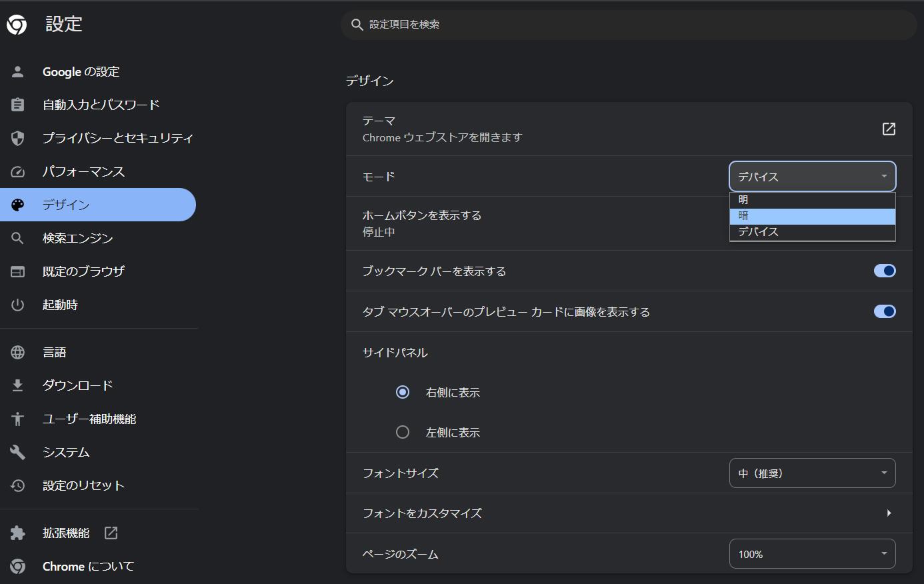This screenshot has width=924, height=584.
Task: Click the search magnifier in the settings search bar
Action: (357, 25)
